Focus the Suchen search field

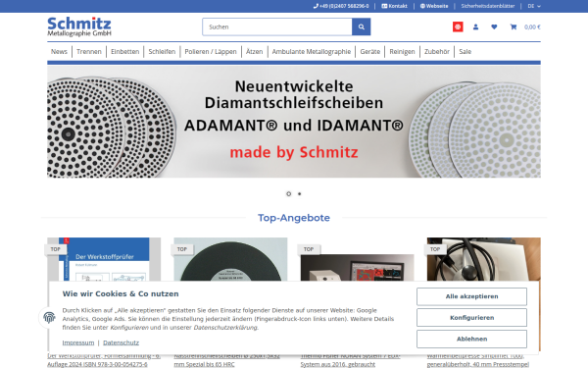(x=277, y=26)
